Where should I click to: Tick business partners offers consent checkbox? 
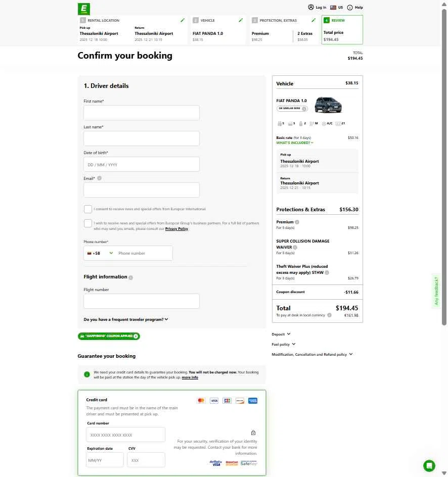point(88,223)
